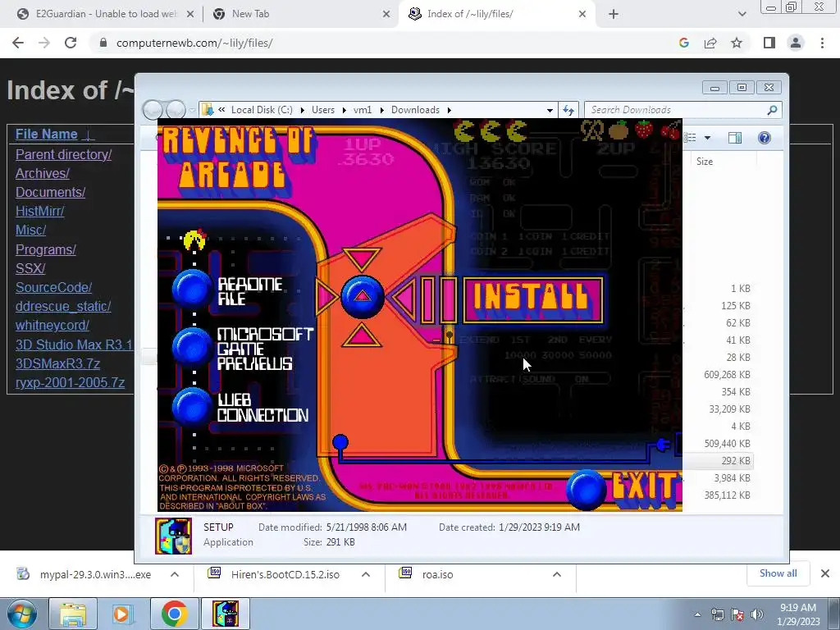Click Downloads in Explorer breadcrumb
This screenshot has width=840, height=630.
(x=415, y=110)
